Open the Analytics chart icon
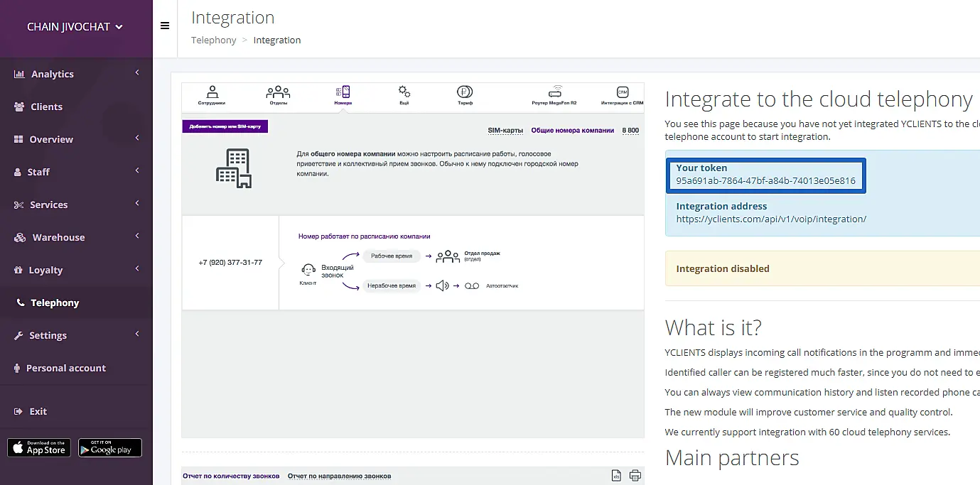Image resolution: width=980 pixels, height=485 pixels. click(19, 74)
